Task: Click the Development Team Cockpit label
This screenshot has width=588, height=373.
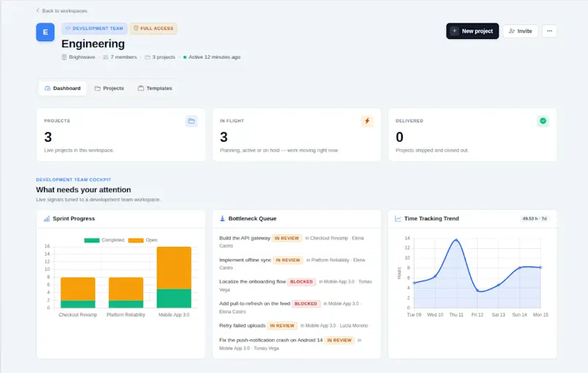Action: pyautogui.click(x=73, y=180)
